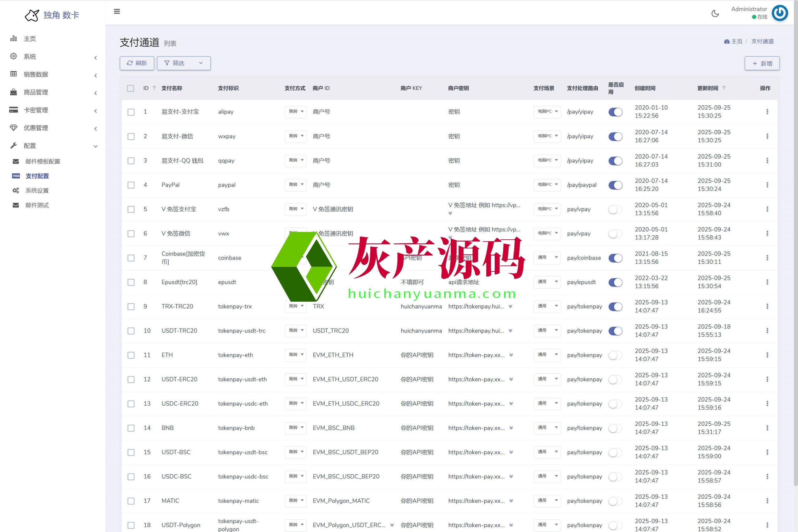The image size is (798, 532).
Task: Open the Administrator avatar icon
Action: [x=780, y=13]
